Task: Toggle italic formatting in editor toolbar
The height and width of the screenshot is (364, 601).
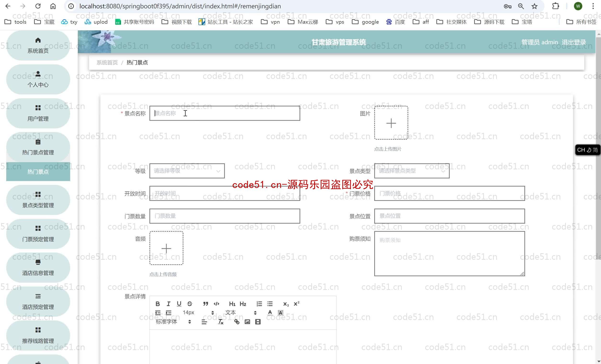Action: tap(168, 304)
